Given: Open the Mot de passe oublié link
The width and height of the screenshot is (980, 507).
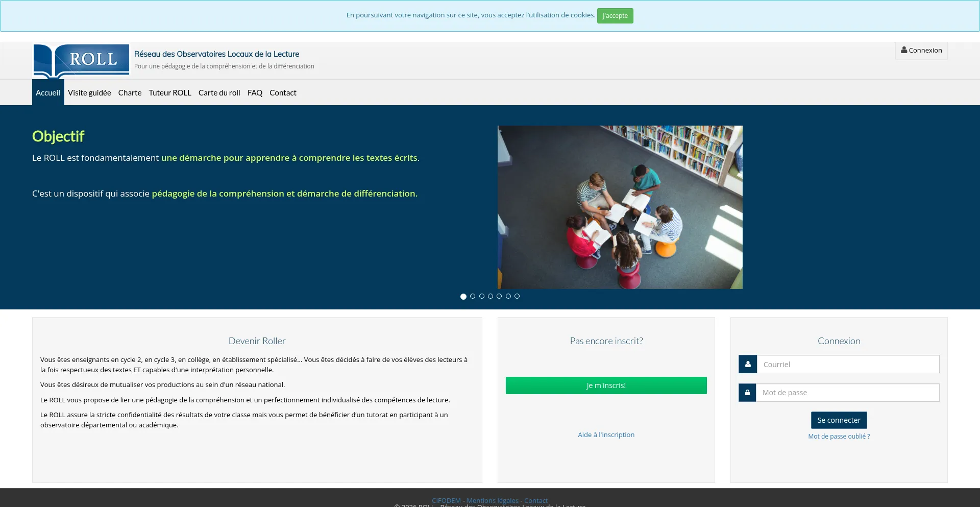Looking at the screenshot, I should pyautogui.click(x=839, y=436).
